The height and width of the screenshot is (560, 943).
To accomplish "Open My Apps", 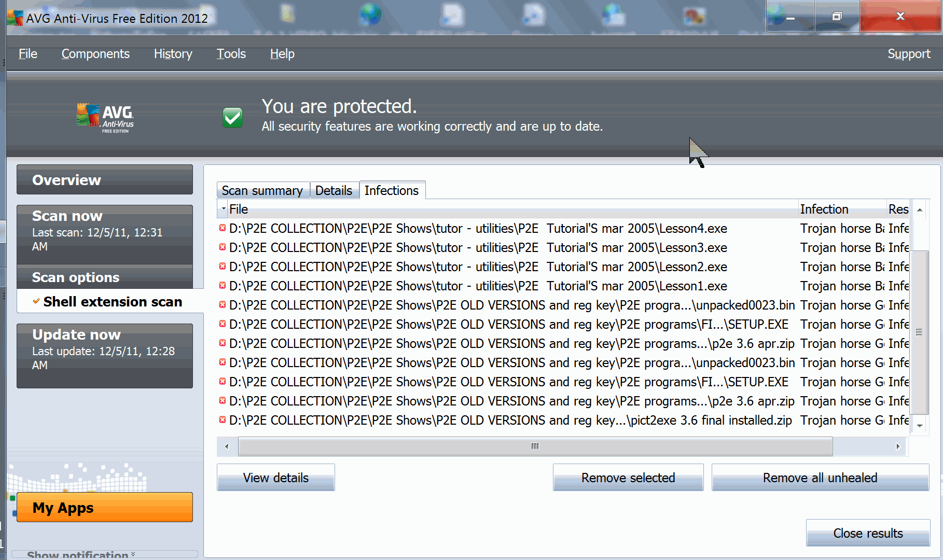I will (x=105, y=507).
